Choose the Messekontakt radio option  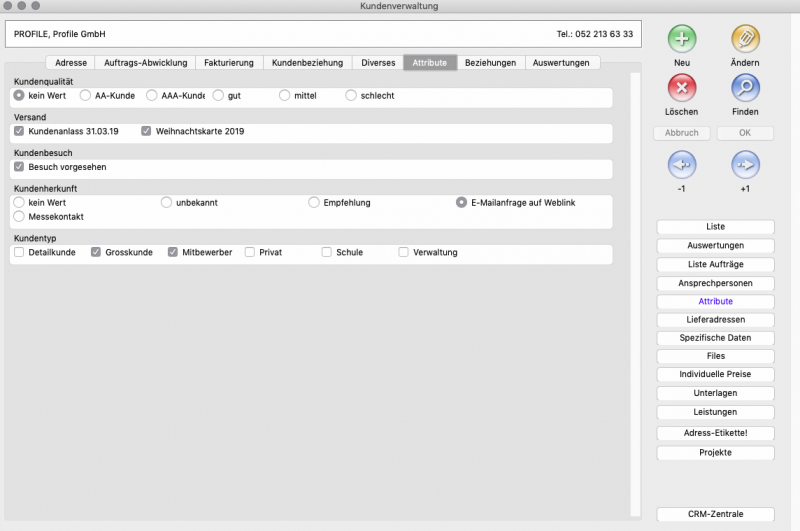coord(19,216)
